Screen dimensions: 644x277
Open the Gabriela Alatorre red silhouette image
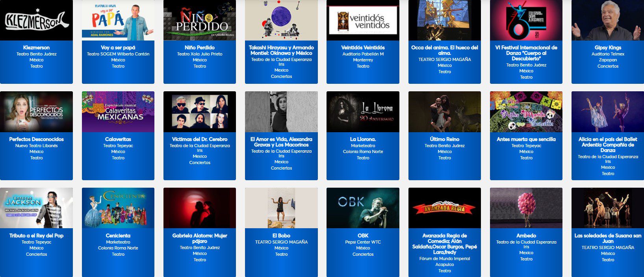point(200,208)
